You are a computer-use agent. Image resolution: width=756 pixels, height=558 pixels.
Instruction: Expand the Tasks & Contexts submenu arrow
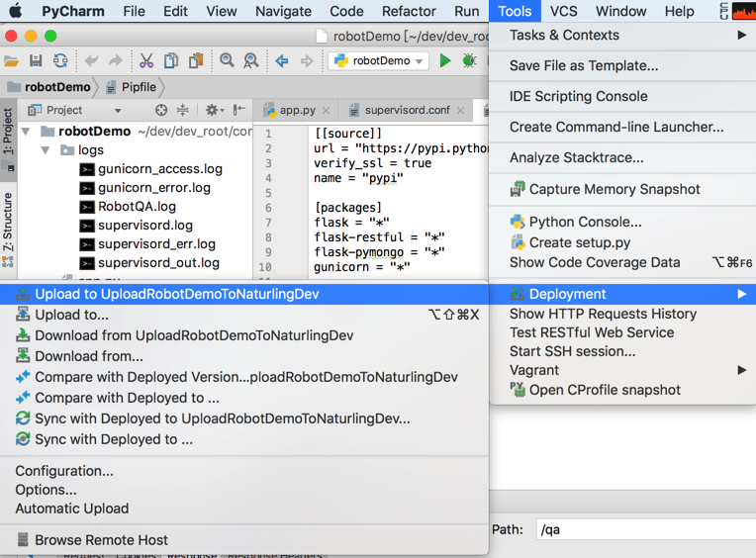click(741, 35)
